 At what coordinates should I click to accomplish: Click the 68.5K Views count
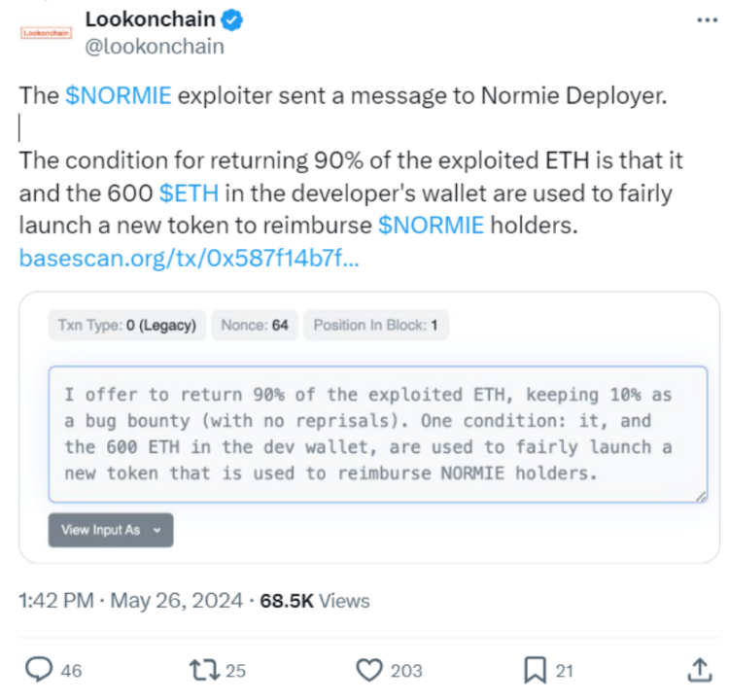pyautogui.click(x=315, y=601)
